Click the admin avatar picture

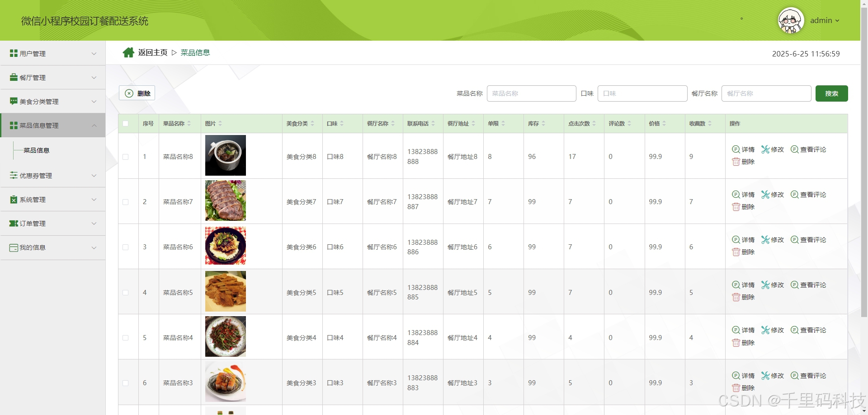[791, 20]
